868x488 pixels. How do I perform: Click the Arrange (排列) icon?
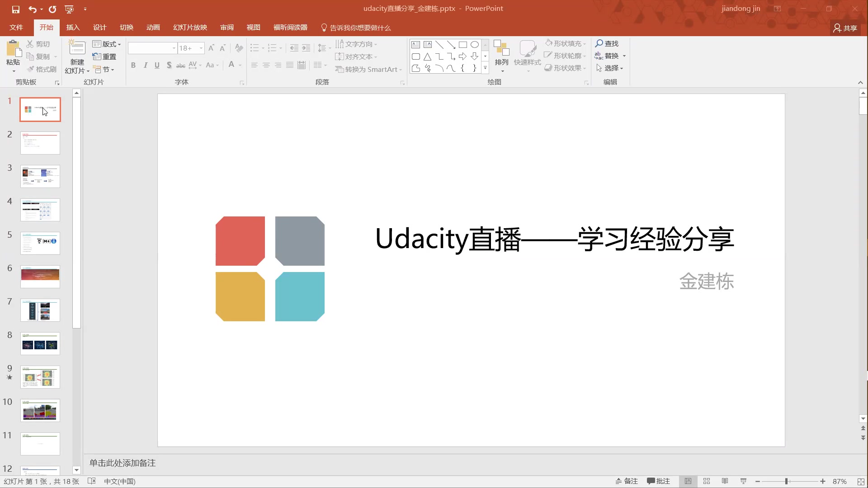coord(501,48)
